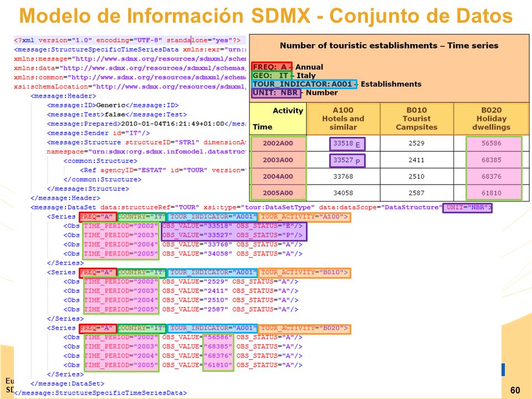This screenshot has width=532, height=399.
Task: Click 'TOUR_ACTIVITY="B010"' in the second Series tag
Action: point(305,273)
